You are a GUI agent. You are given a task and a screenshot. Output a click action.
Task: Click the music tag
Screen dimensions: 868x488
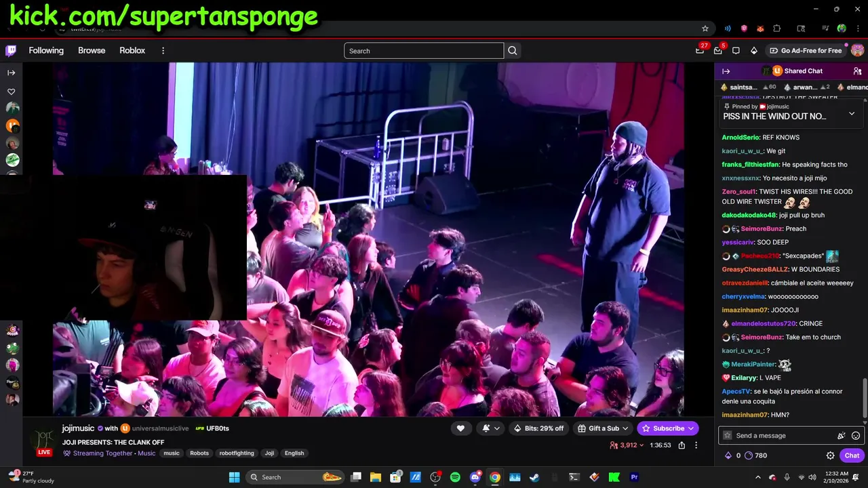[172, 453]
